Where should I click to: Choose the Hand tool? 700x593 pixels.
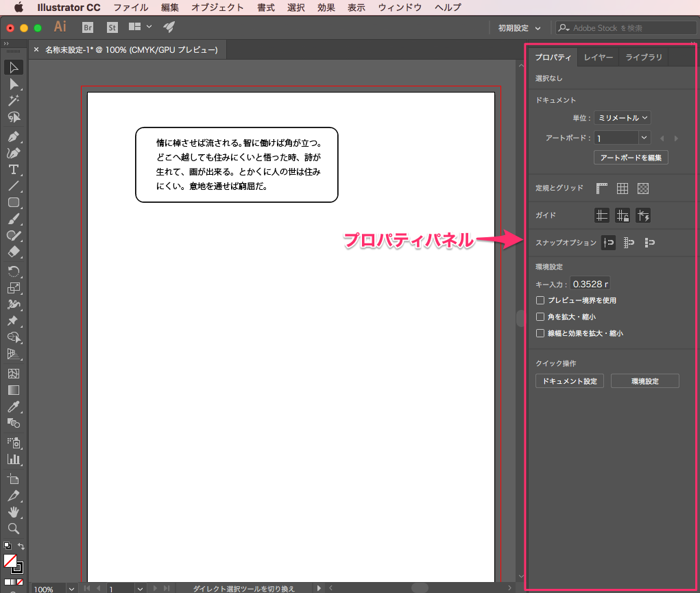coord(13,512)
